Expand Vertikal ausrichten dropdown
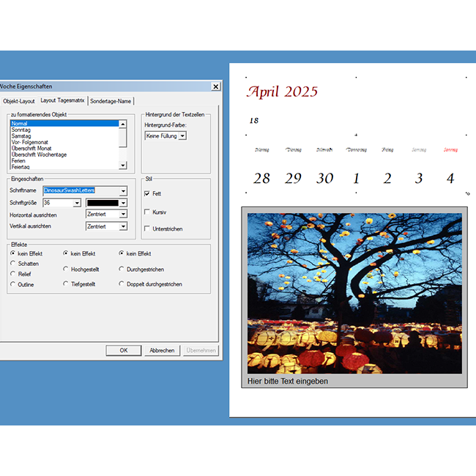 123,227
